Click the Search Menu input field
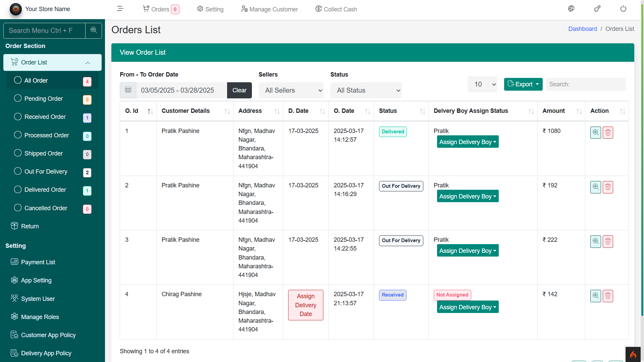The image size is (644, 362). point(44,31)
